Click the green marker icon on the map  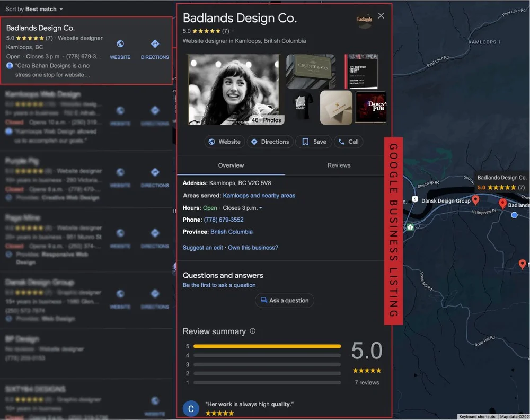point(410,227)
